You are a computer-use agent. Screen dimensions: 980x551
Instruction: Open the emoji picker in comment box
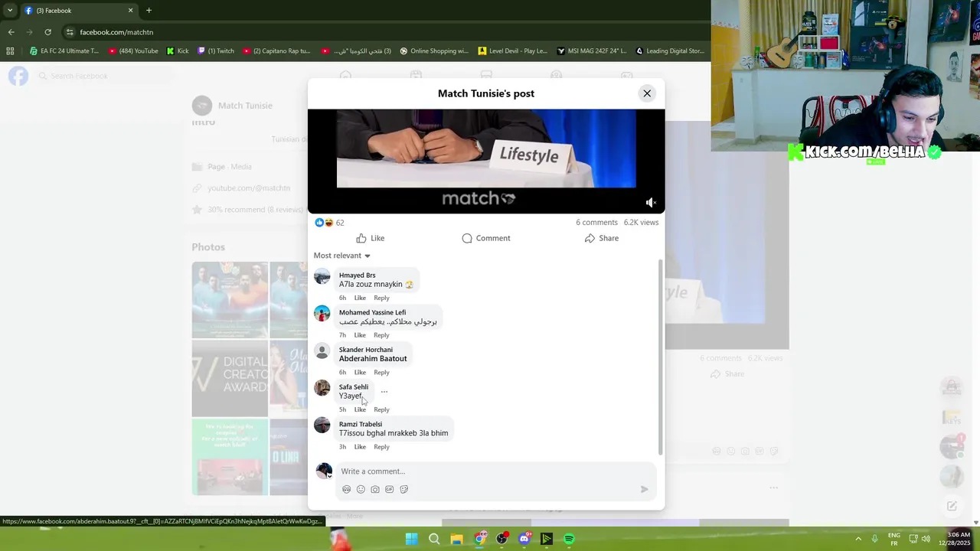[x=361, y=489]
